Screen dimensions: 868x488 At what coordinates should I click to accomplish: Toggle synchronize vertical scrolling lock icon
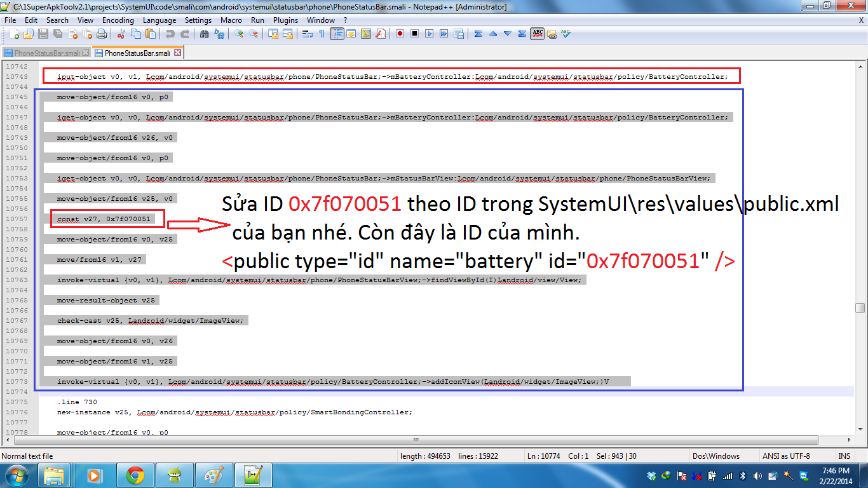coord(273,34)
